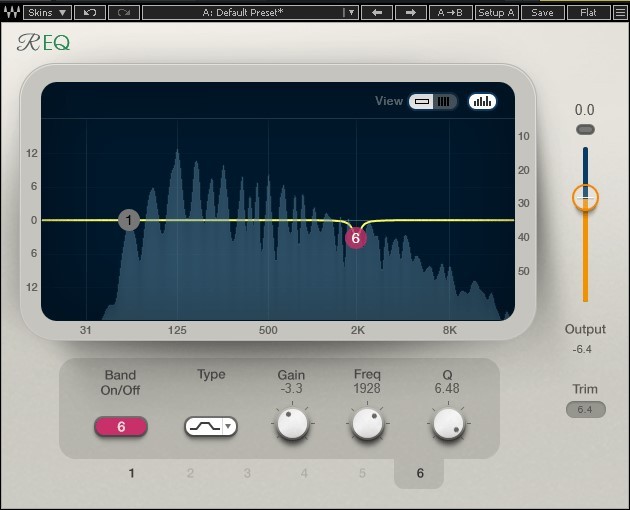Open the hamburger menu icon
The width and height of the screenshot is (630, 510).
(621, 12)
